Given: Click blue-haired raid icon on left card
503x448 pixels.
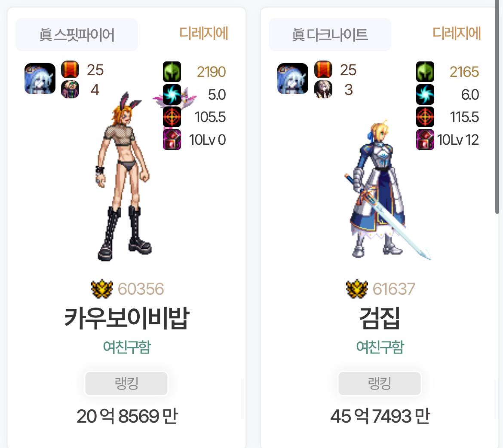Looking at the screenshot, I should click(40, 79).
